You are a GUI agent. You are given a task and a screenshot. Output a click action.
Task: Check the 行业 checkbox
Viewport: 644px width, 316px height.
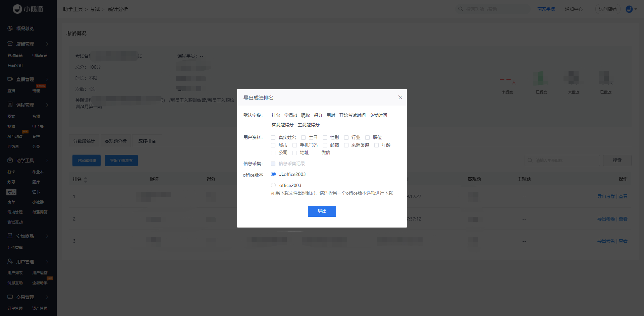346,138
